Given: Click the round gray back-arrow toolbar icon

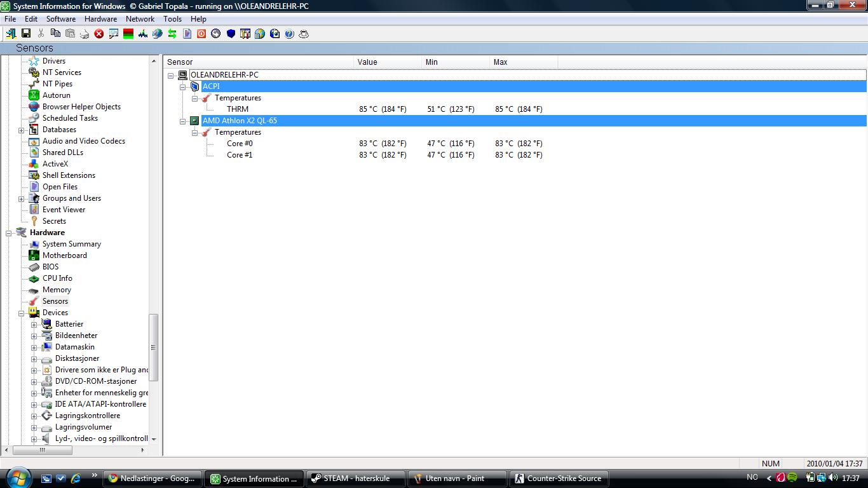Looking at the screenshot, I should pos(216,34).
